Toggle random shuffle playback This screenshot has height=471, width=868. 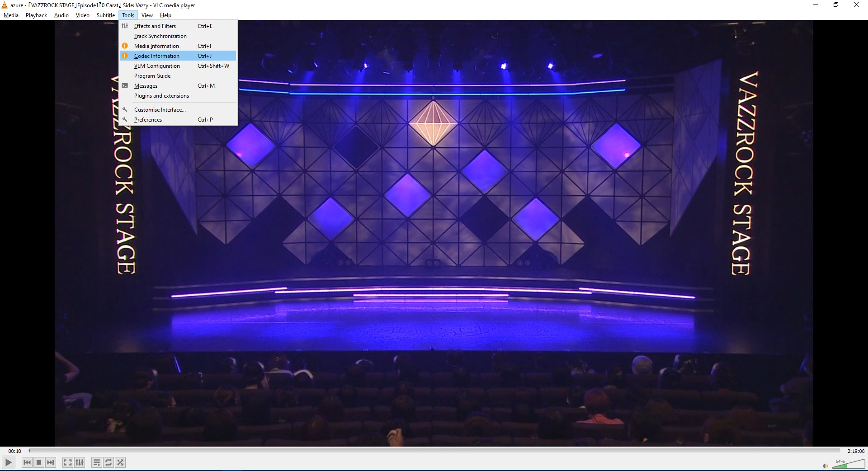pyautogui.click(x=120, y=462)
